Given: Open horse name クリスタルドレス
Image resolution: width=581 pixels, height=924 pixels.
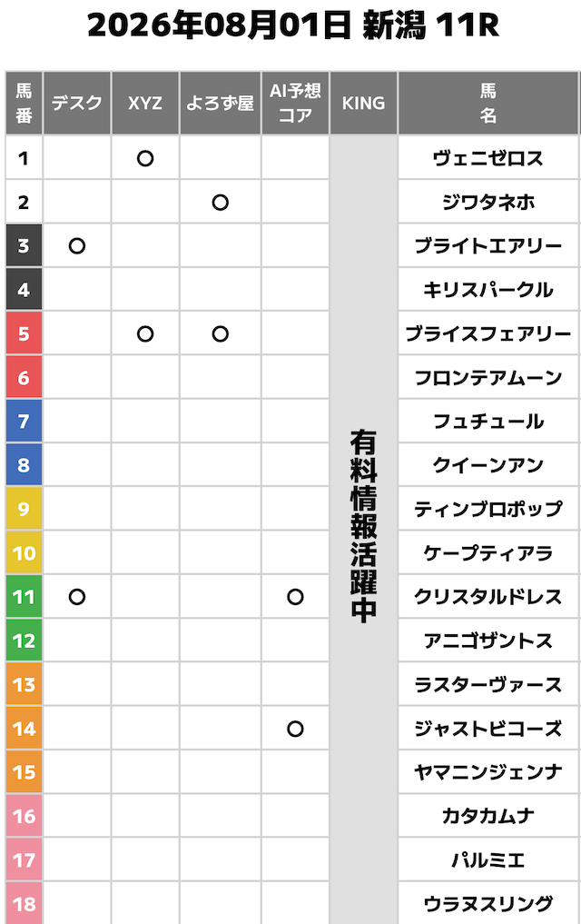Looking at the screenshot, I should [x=488, y=597].
